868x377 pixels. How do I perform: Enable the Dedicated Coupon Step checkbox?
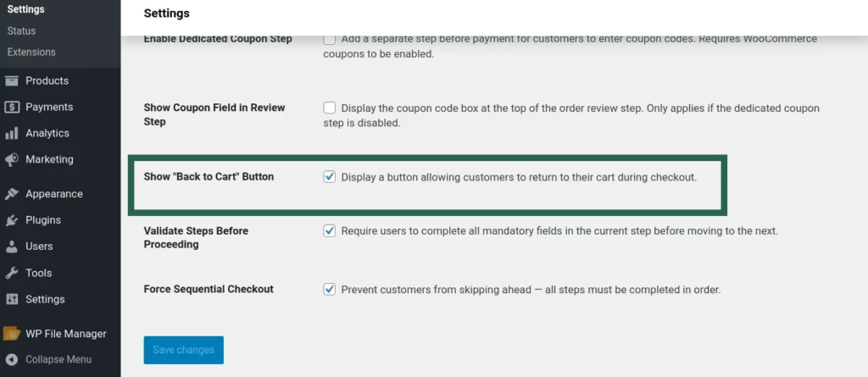pos(330,39)
